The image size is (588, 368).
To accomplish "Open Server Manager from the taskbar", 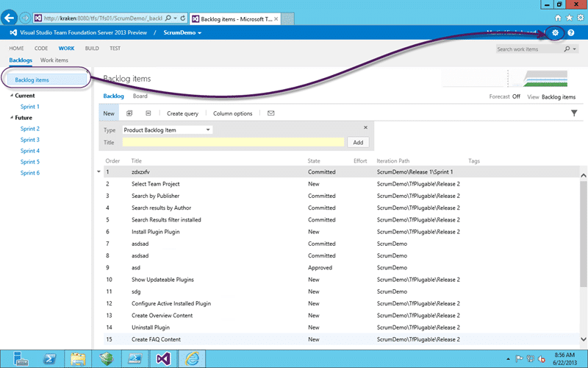I will click(x=21, y=359).
